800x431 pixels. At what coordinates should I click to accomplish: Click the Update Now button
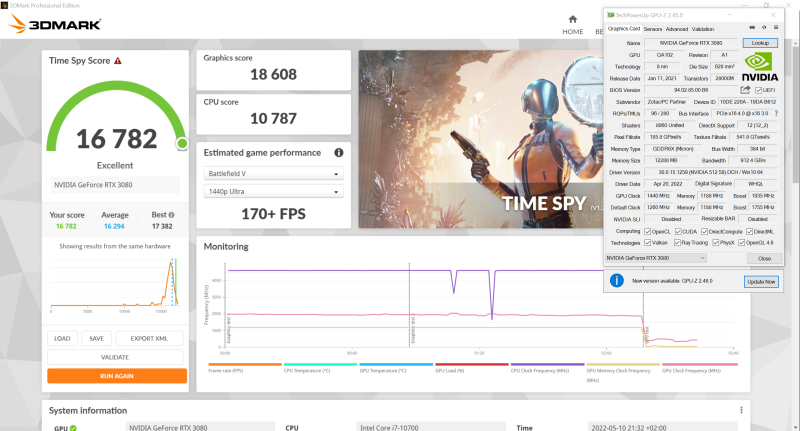click(x=760, y=282)
